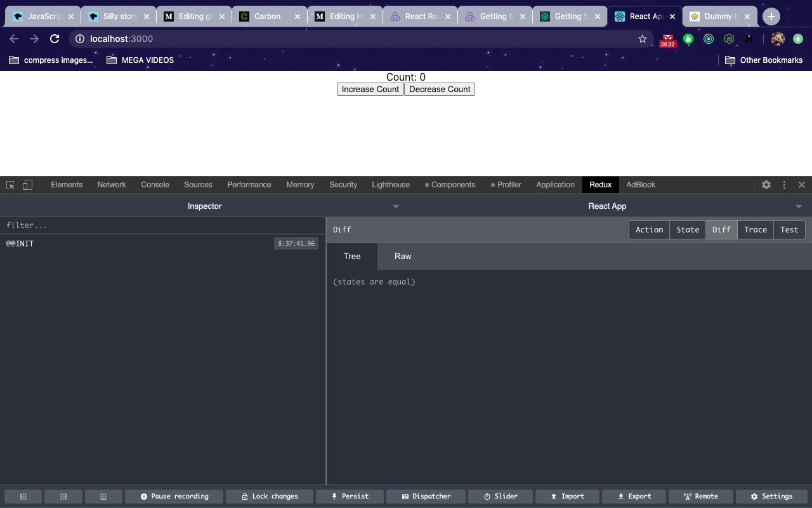Toggle Lock changes
This screenshot has width=812, height=508.
(270, 497)
